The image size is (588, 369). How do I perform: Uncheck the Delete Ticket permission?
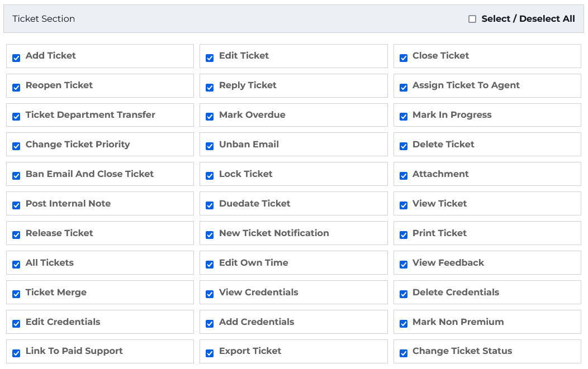(403, 147)
